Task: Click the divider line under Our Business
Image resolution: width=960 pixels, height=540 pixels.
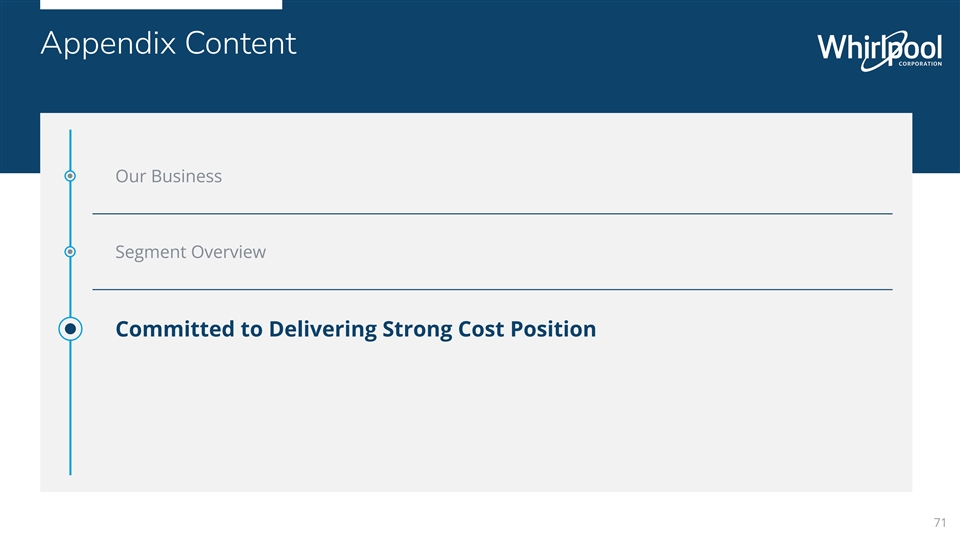Action: 492,214
